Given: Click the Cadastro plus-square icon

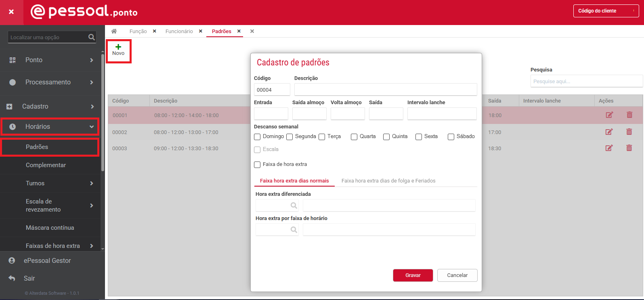Looking at the screenshot, I should point(9,107).
